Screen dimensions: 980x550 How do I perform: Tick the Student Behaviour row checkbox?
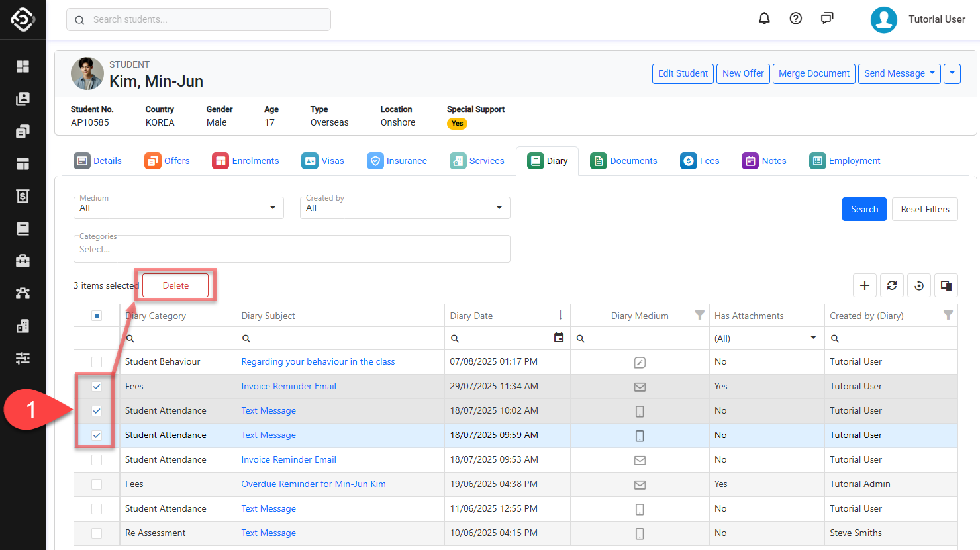click(x=97, y=362)
